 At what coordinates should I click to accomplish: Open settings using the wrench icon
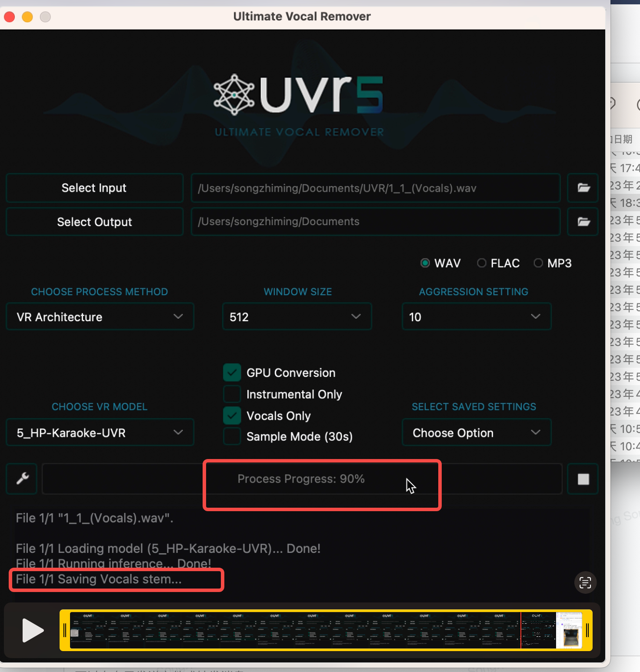[21, 479]
